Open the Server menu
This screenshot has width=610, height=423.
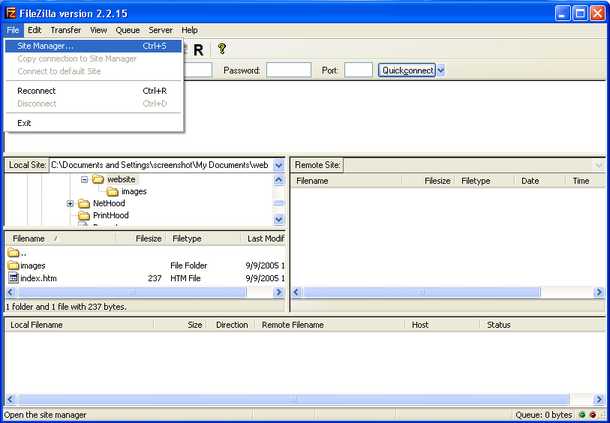(160, 30)
